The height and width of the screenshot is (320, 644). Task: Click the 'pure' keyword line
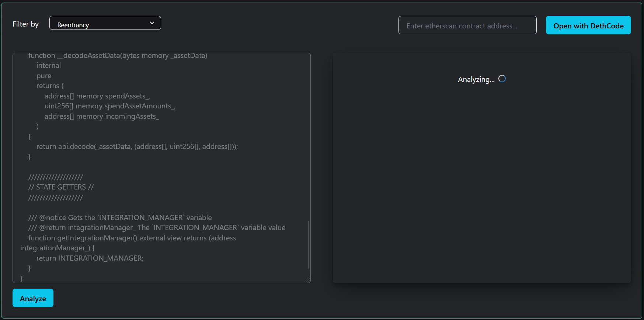[44, 76]
